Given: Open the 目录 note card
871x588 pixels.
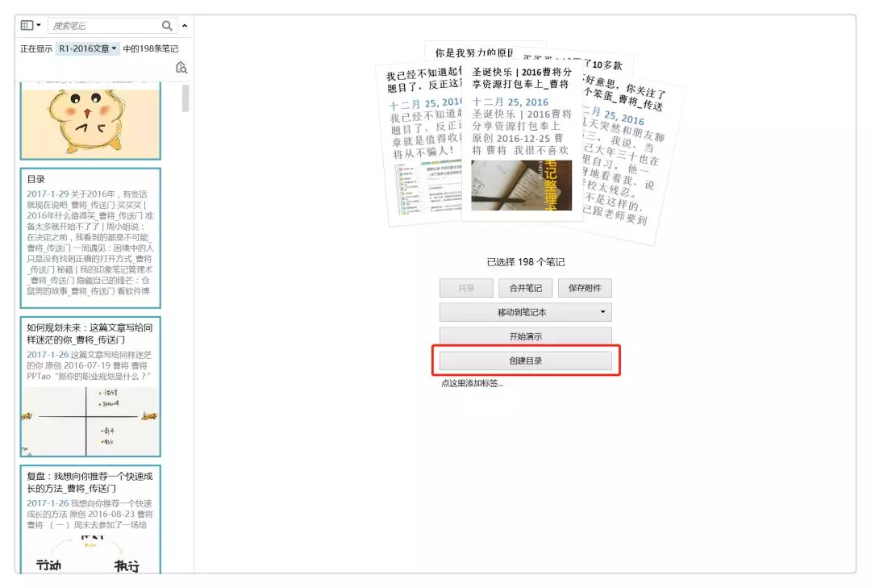Looking at the screenshot, I should [x=90, y=238].
